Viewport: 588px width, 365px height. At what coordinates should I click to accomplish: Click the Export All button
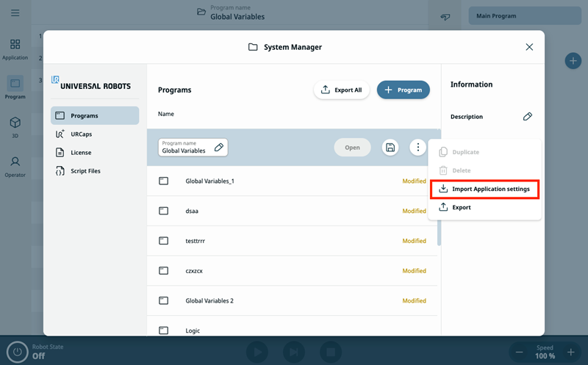click(x=341, y=90)
